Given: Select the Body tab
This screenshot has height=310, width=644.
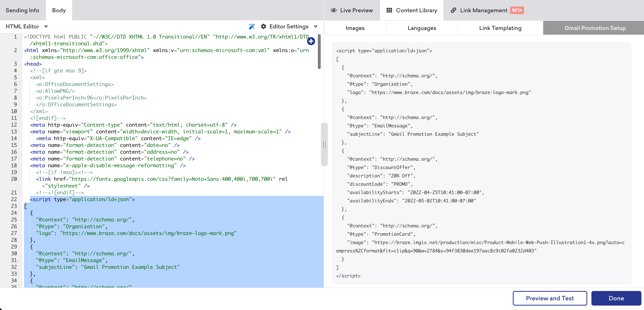Looking at the screenshot, I should 59,10.
